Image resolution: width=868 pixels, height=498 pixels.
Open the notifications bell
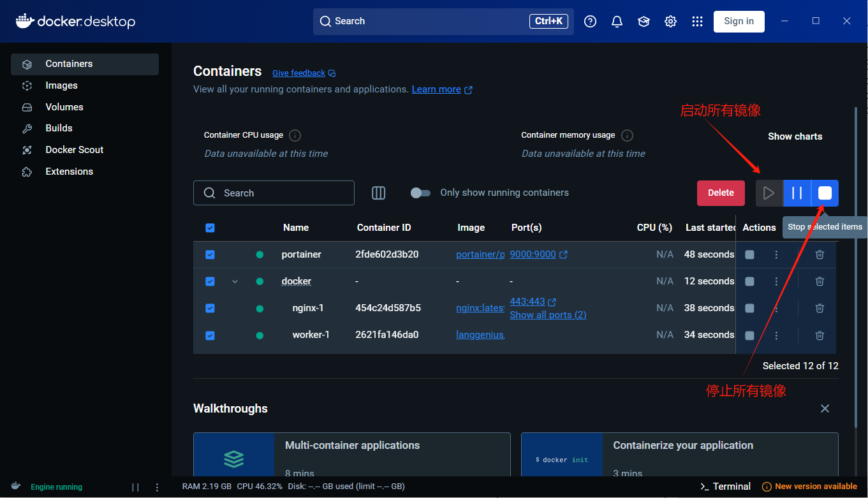tap(617, 21)
